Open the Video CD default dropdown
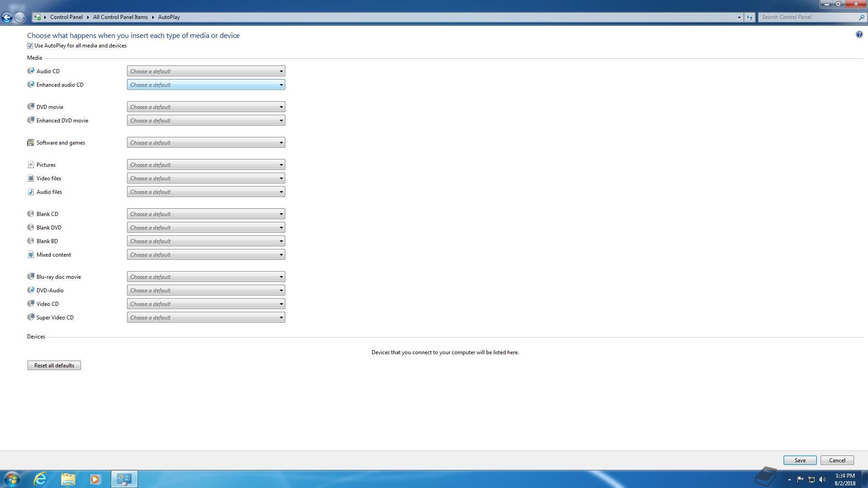 [206, 304]
